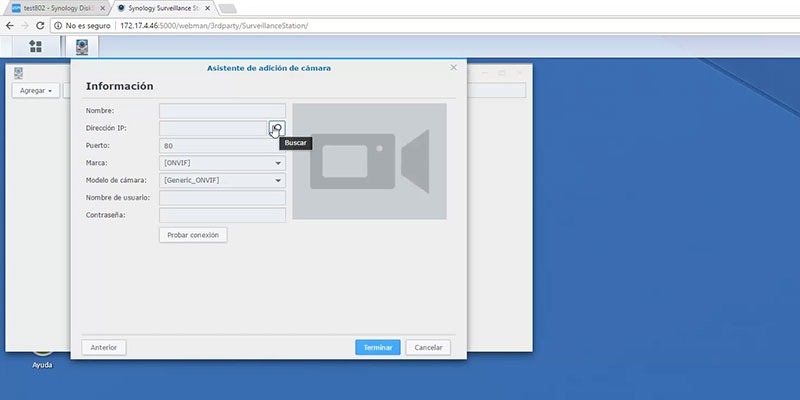Click the No es seguro label
800x400 pixels.
(x=88, y=26)
